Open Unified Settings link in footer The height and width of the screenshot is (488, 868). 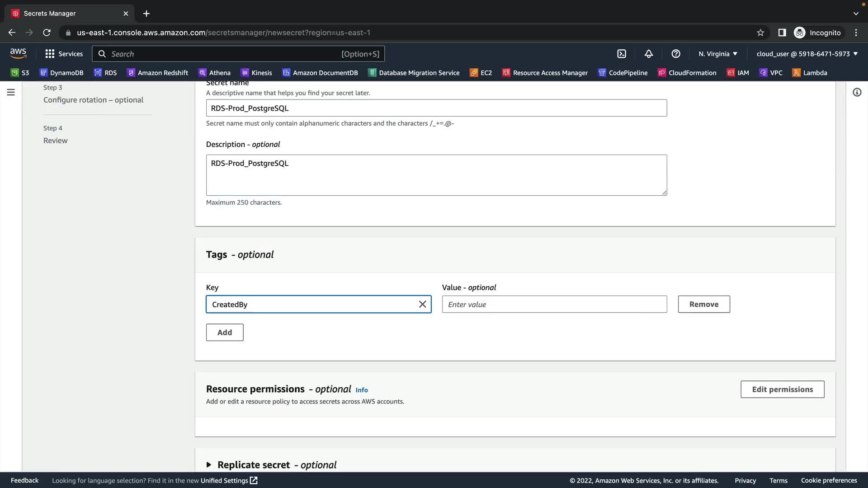pos(229,480)
